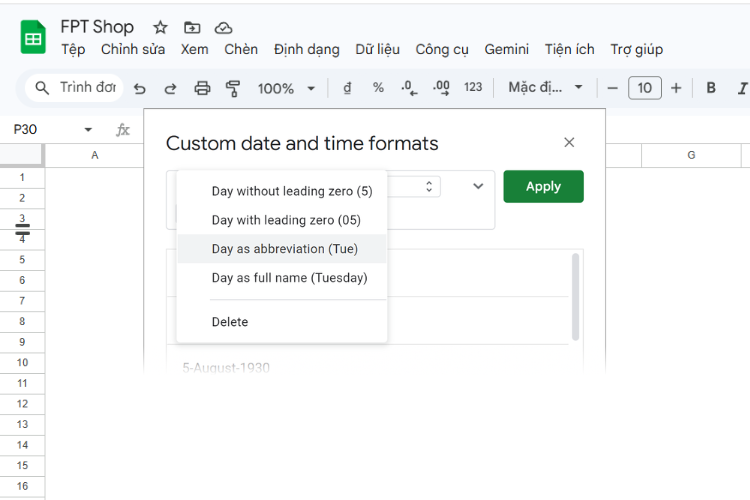Select row 5 header
Image resolution: width=750 pixels, height=500 pixels.
click(22, 260)
